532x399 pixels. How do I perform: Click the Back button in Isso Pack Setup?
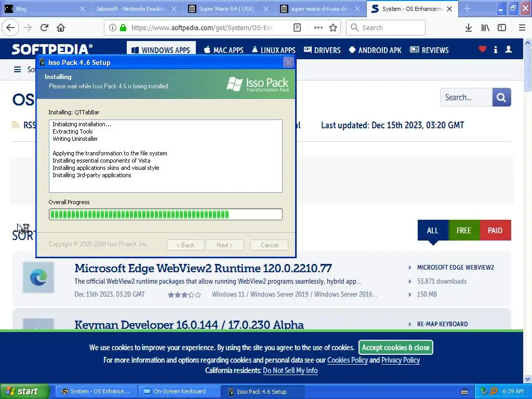pyautogui.click(x=185, y=245)
